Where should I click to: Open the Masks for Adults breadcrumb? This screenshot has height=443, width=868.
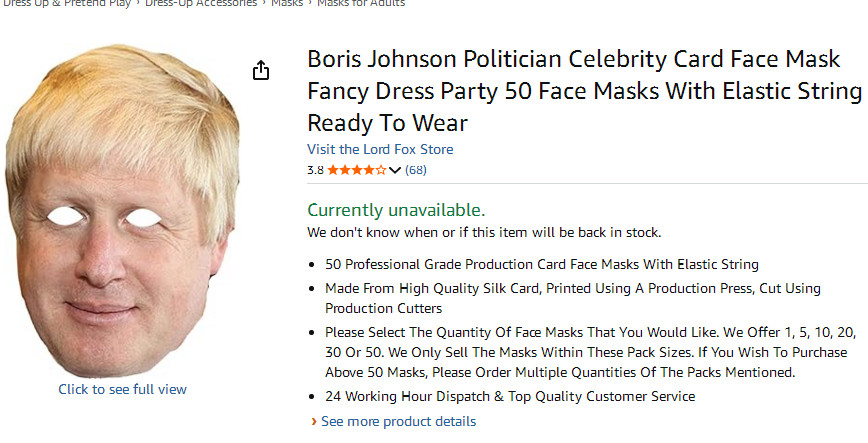click(361, 3)
